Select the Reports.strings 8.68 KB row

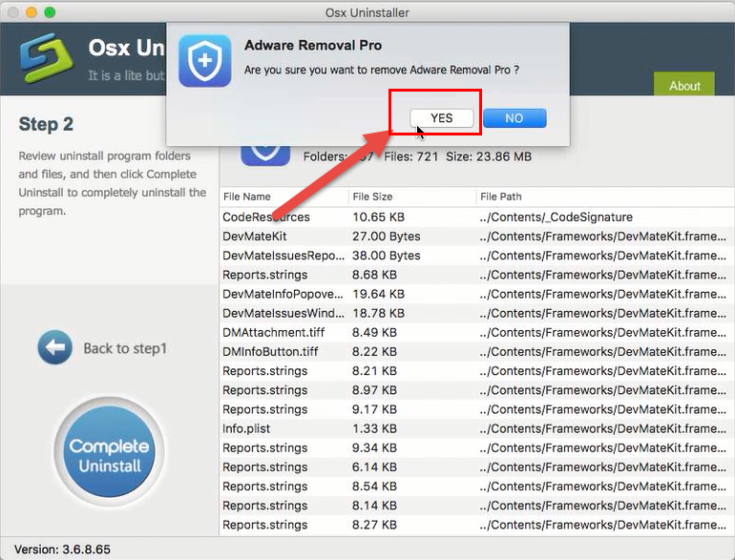click(x=476, y=275)
